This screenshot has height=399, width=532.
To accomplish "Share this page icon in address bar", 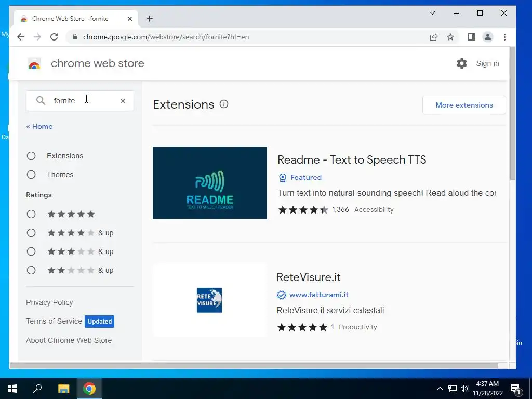I will 434,37.
